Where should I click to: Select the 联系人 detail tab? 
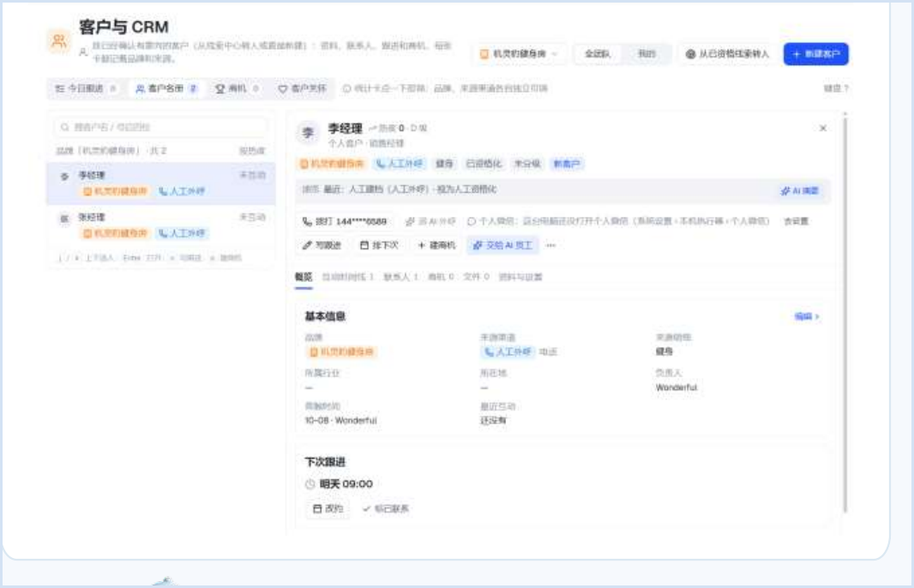tap(400, 278)
